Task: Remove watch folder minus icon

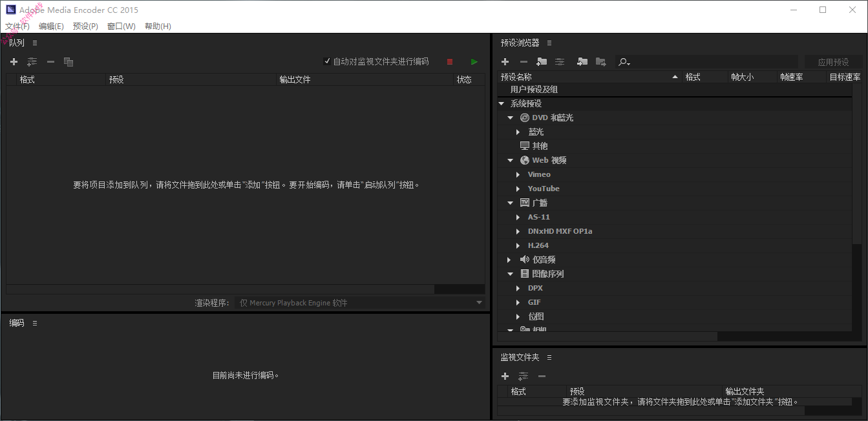Action: pos(542,376)
